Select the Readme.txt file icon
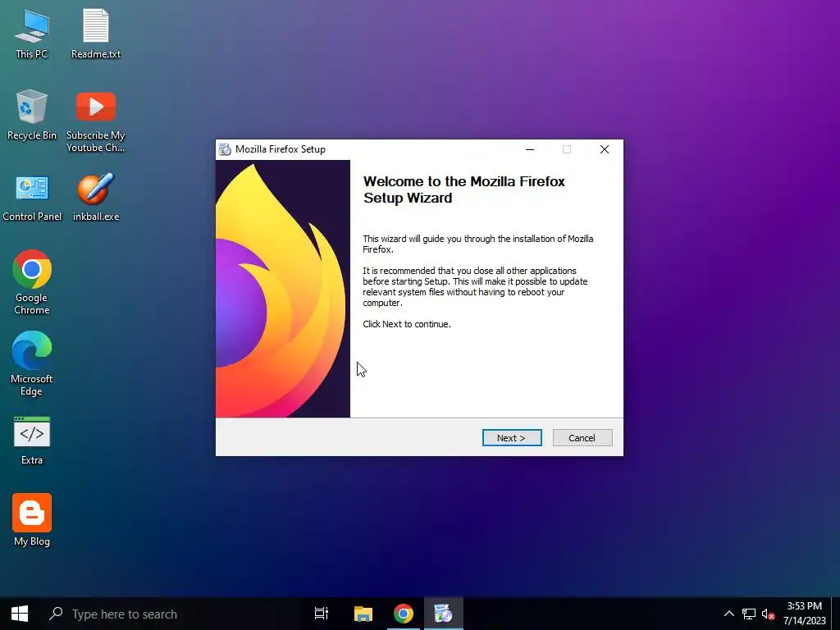The image size is (840, 630). coord(96,34)
